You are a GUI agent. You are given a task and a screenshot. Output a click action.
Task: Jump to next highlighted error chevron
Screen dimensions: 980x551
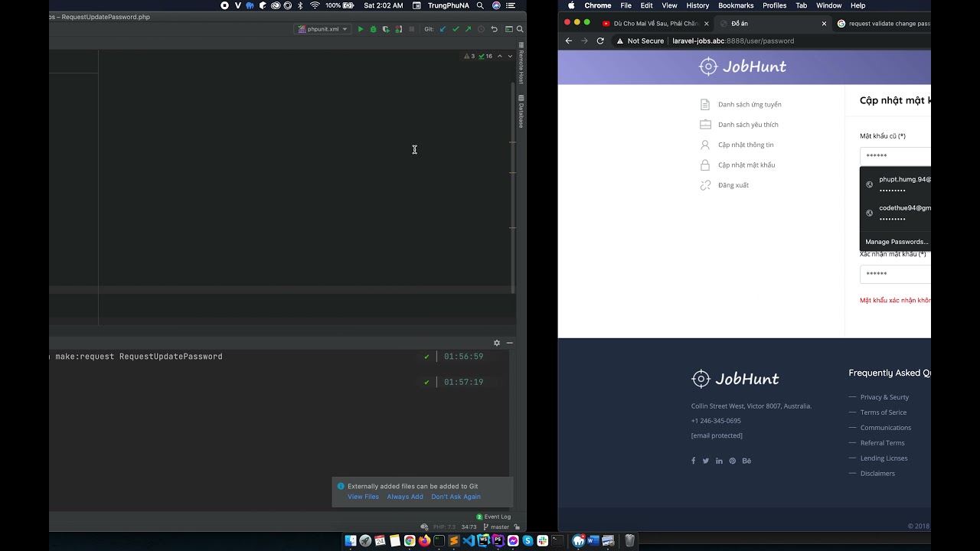tap(510, 56)
